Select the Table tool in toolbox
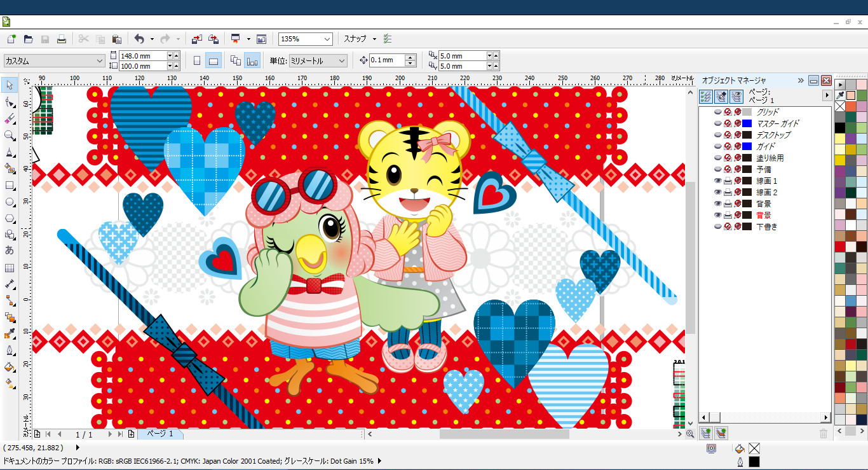Screen dimensions: 868x470 [10, 268]
